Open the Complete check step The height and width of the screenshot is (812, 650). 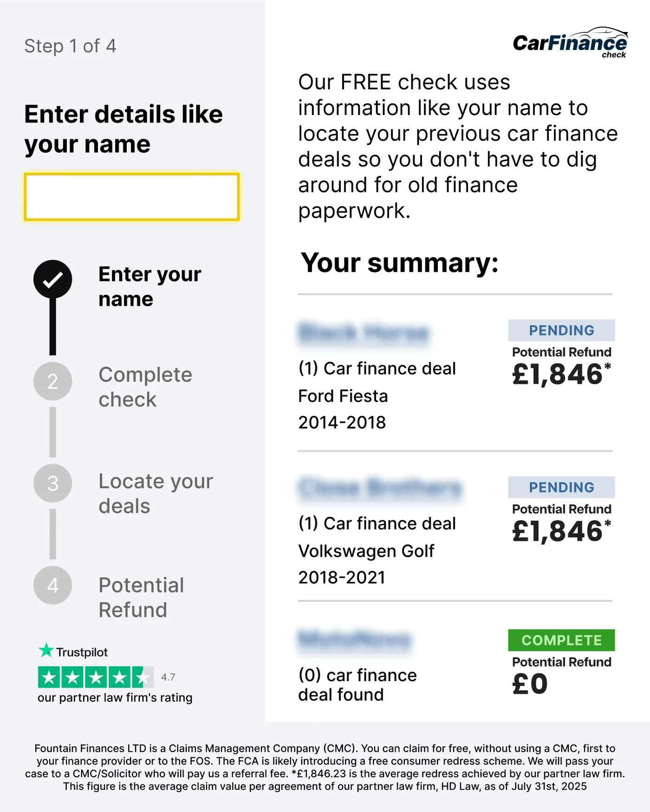point(145,387)
